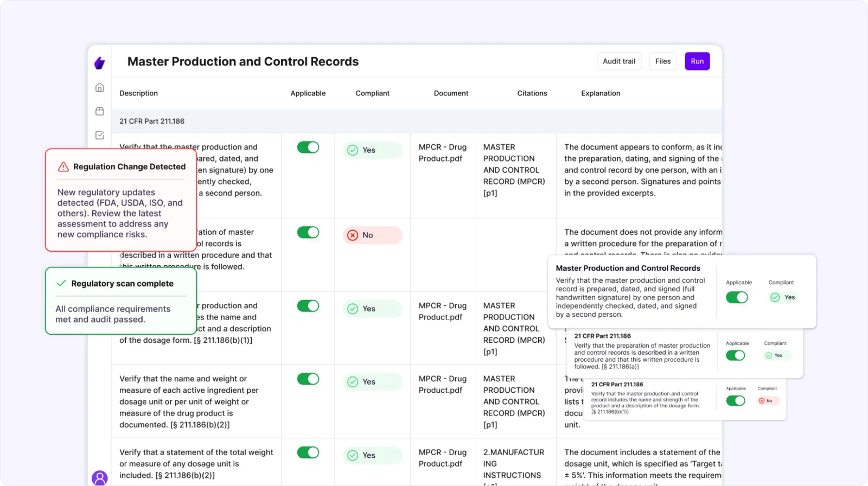Open MPCR - Drug Product.pdf in first row
868x486 pixels.
[443, 153]
